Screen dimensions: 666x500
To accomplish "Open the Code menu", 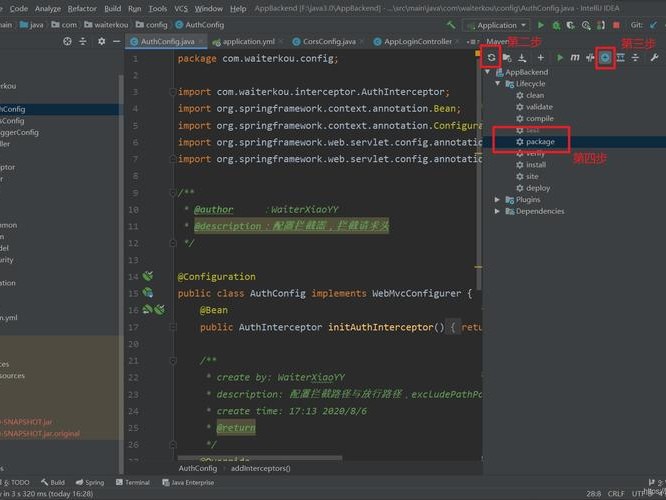I will [19, 8].
